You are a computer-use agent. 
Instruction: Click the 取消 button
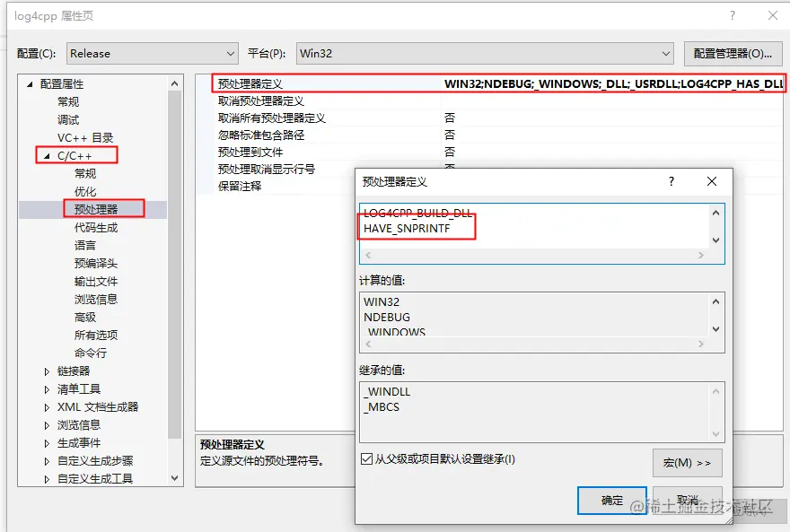(688, 501)
